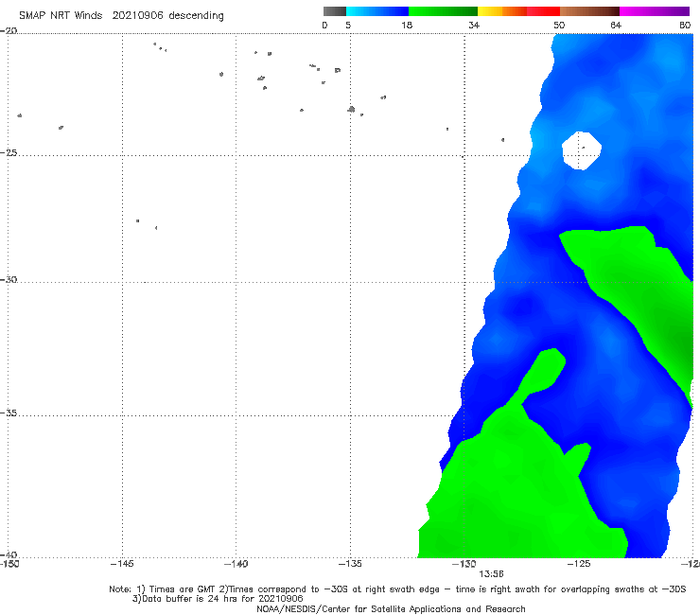The width and height of the screenshot is (700, 615).
Task: Click the color bar label '18'
Action: (x=407, y=26)
